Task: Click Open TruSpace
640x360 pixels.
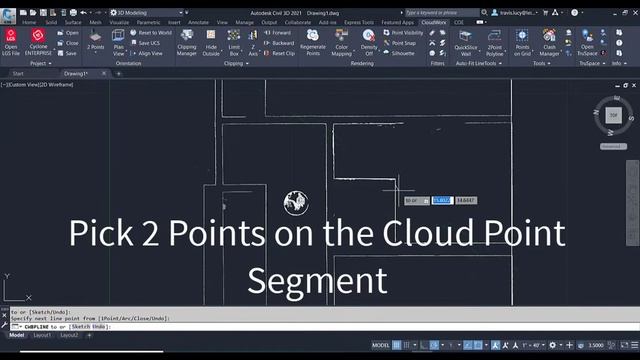Action: pos(587,42)
